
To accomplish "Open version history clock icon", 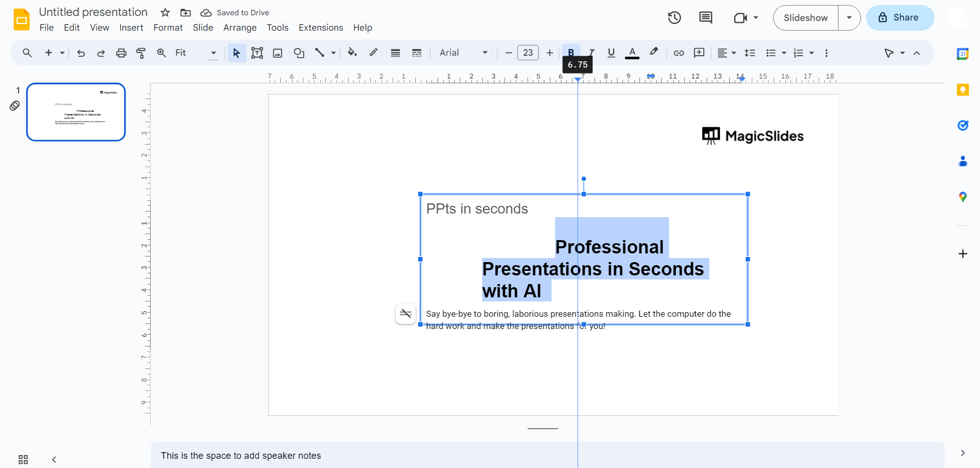I will tap(674, 18).
